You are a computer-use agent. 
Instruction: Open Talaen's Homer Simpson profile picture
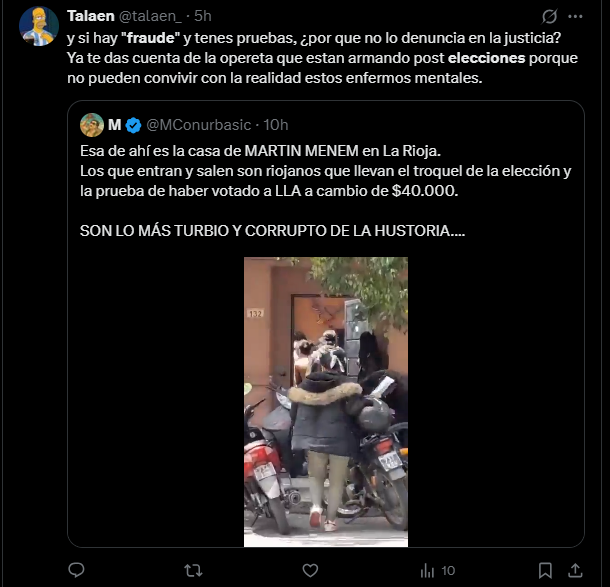pos(39,26)
